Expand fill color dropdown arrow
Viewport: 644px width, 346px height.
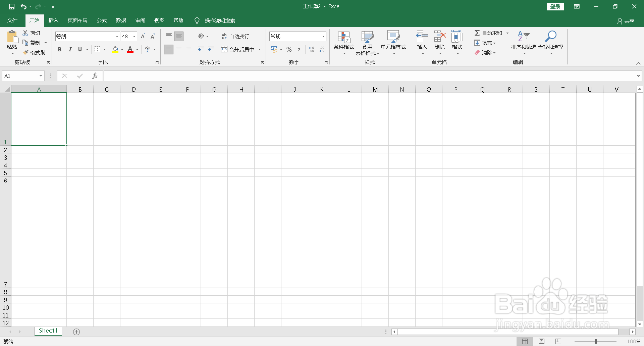[x=122, y=49]
